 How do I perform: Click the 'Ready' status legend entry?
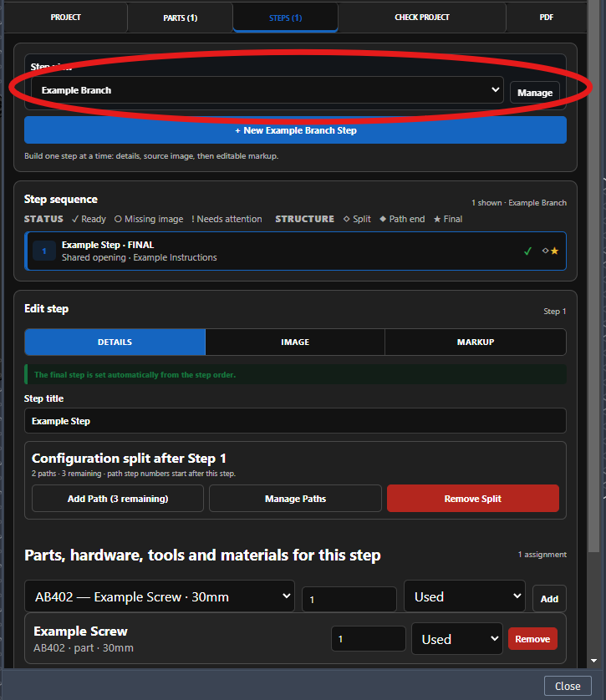click(x=89, y=219)
